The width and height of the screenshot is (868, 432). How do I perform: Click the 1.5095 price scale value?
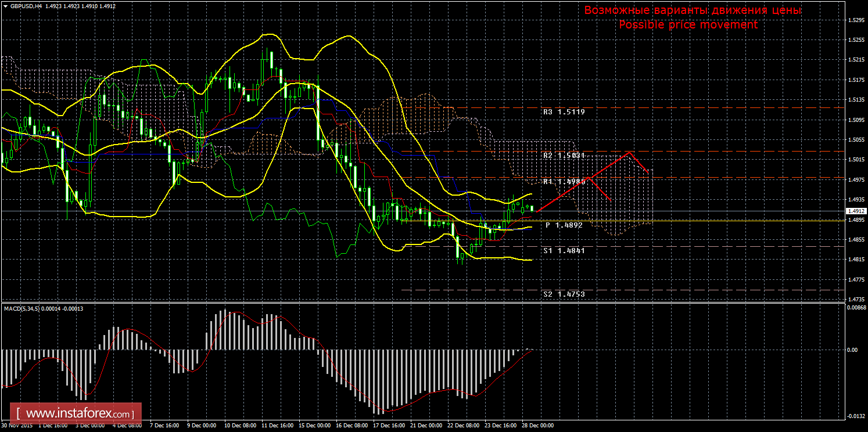[855, 120]
